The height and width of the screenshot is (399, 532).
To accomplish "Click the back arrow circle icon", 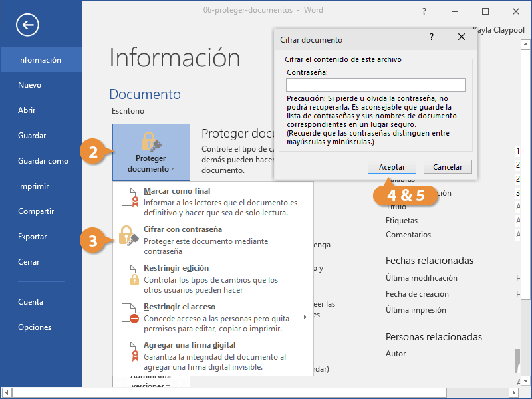I will [x=28, y=25].
